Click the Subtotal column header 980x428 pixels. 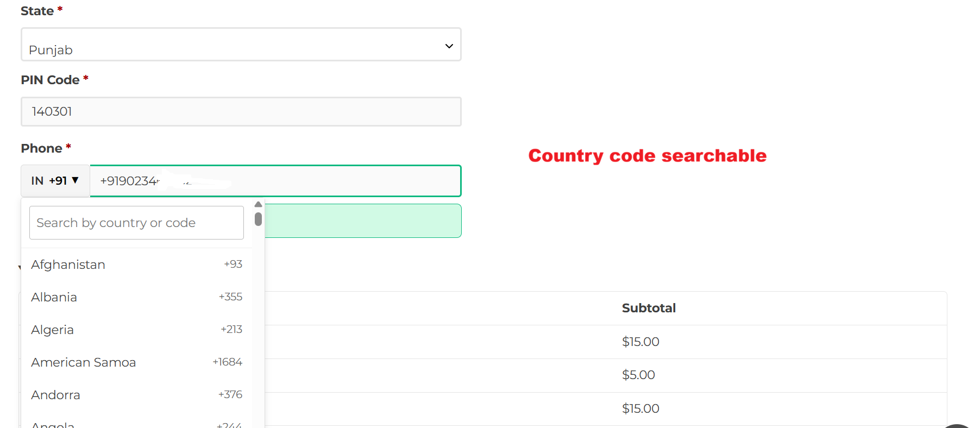coord(649,308)
